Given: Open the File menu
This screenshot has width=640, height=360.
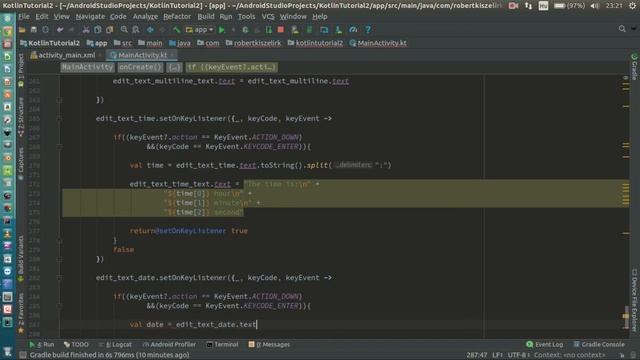Looking at the screenshot, I should (x=24, y=17).
